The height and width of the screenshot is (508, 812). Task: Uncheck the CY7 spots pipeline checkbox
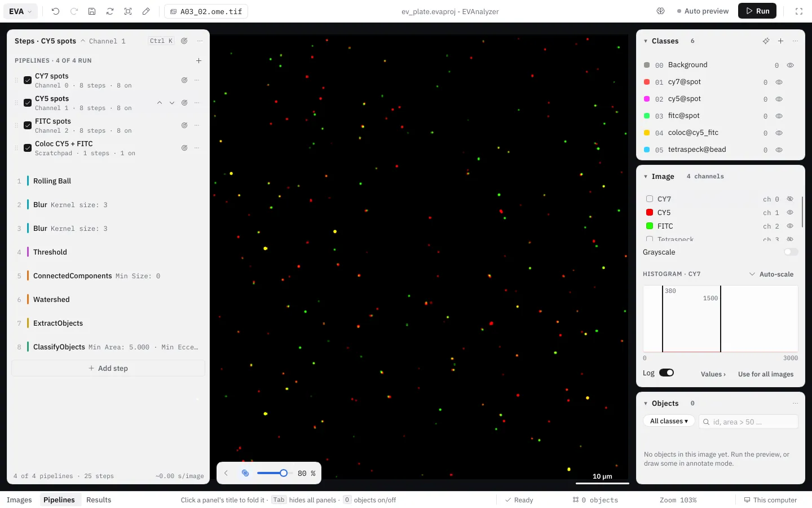click(x=28, y=80)
